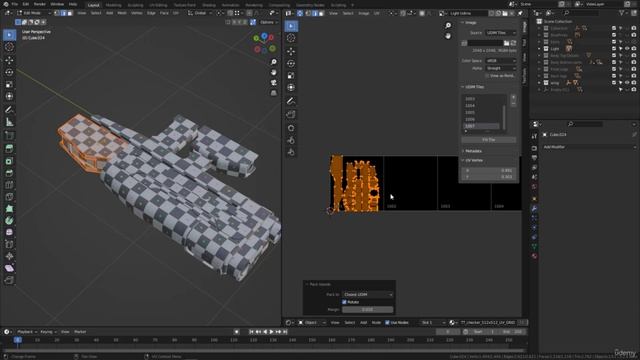
Task: Select the UV editor Select Box tool
Action: [291, 26]
